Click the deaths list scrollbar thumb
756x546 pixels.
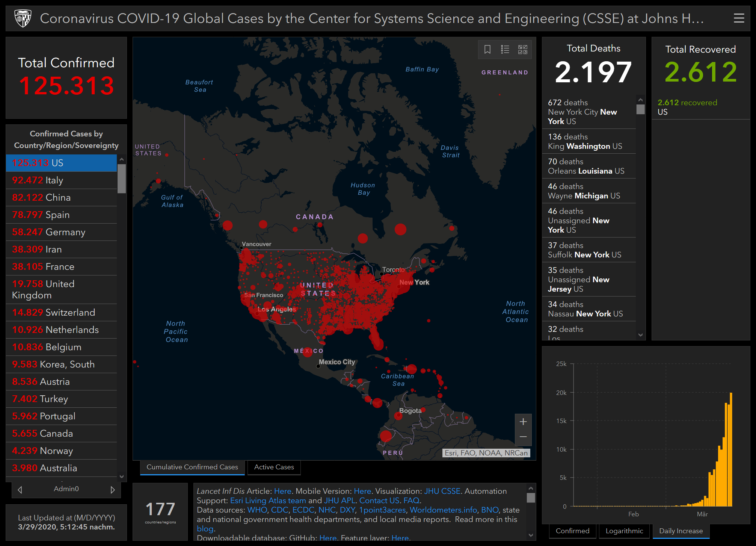(x=641, y=109)
